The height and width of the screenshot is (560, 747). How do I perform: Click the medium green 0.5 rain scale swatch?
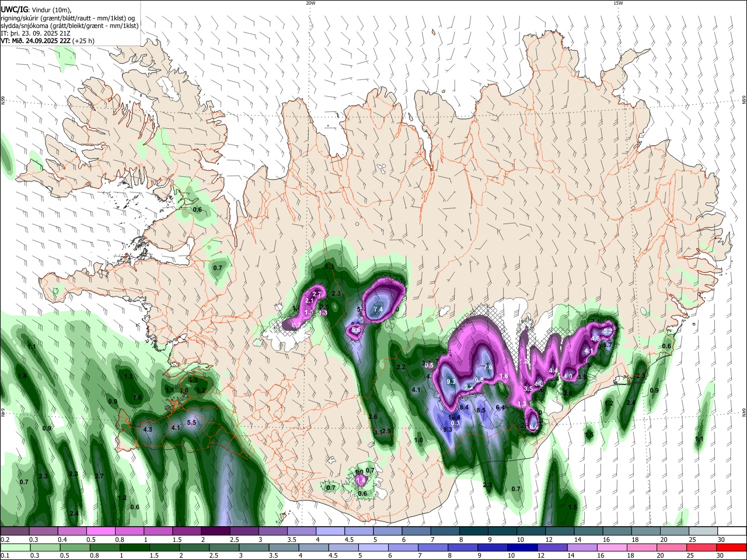(x=76, y=547)
